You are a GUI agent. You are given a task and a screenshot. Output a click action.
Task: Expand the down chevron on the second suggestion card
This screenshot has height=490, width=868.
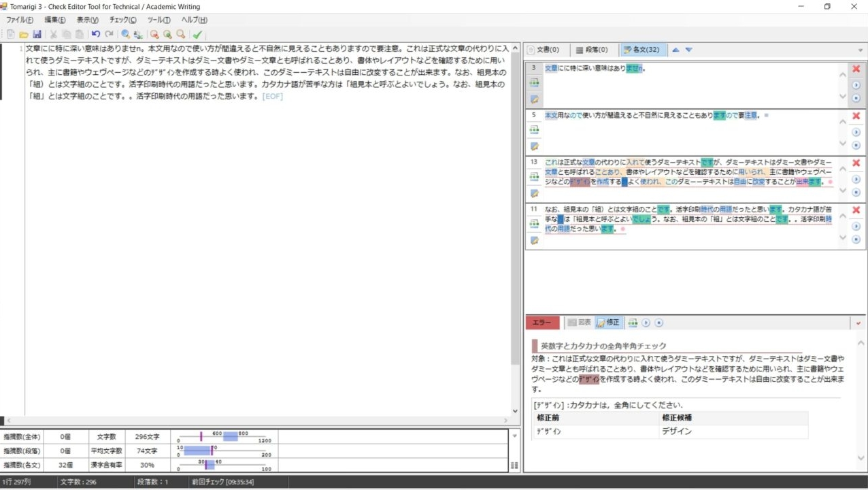coord(842,144)
